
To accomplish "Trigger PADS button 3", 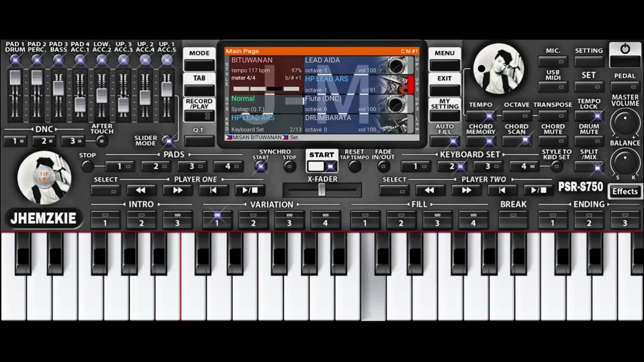I will (x=192, y=166).
